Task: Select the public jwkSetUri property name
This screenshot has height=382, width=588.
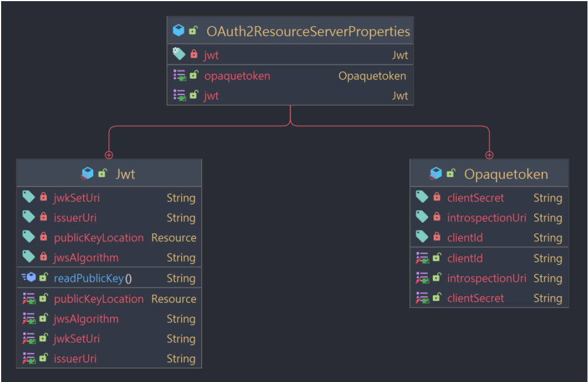Action: (x=77, y=339)
